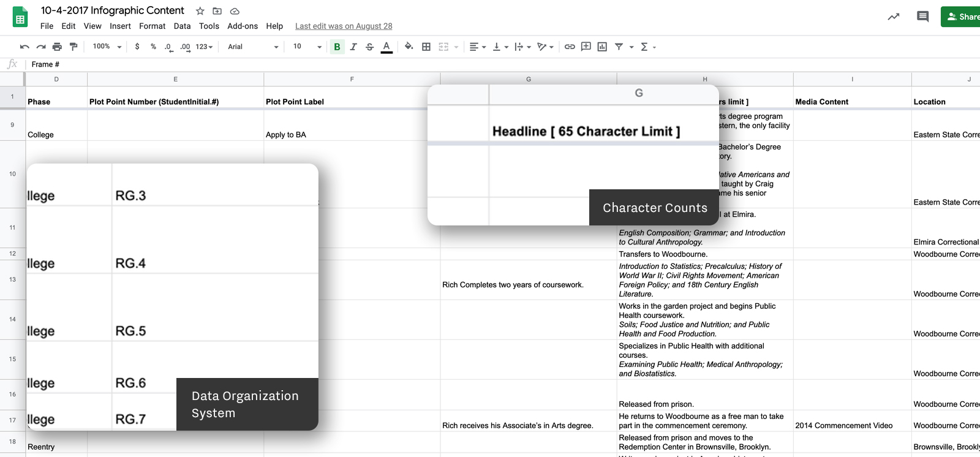Insert a comment from the toolbar
The width and height of the screenshot is (980, 457).
(x=586, y=47)
